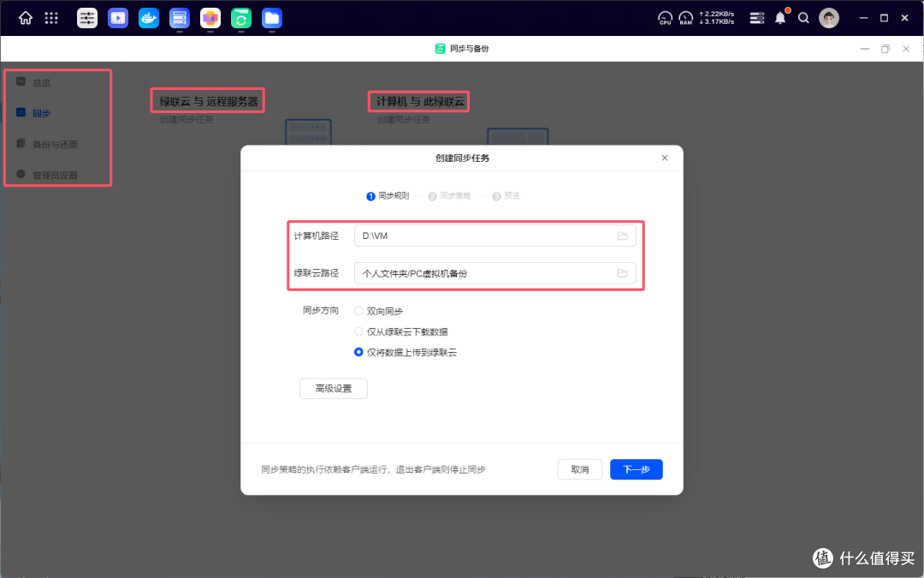Open the colorful photo gallery app icon
The height and width of the screenshot is (578, 924).
pyautogui.click(x=210, y=18)
